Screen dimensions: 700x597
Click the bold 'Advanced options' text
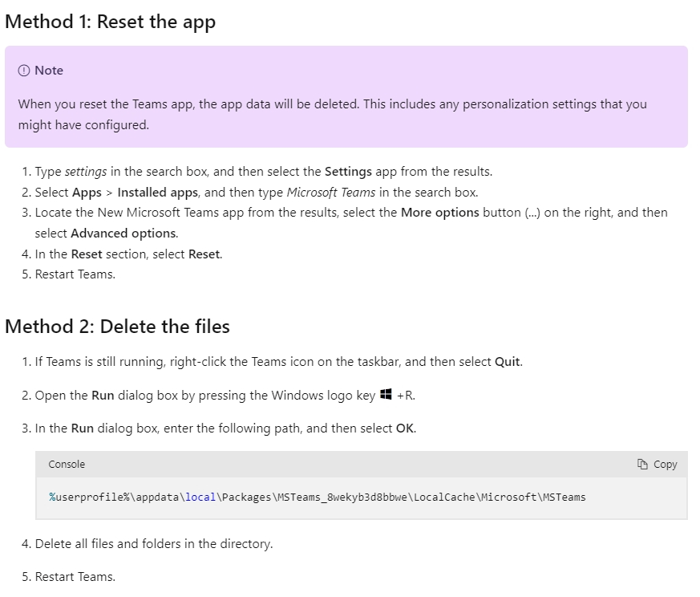(x=123, y=234)
